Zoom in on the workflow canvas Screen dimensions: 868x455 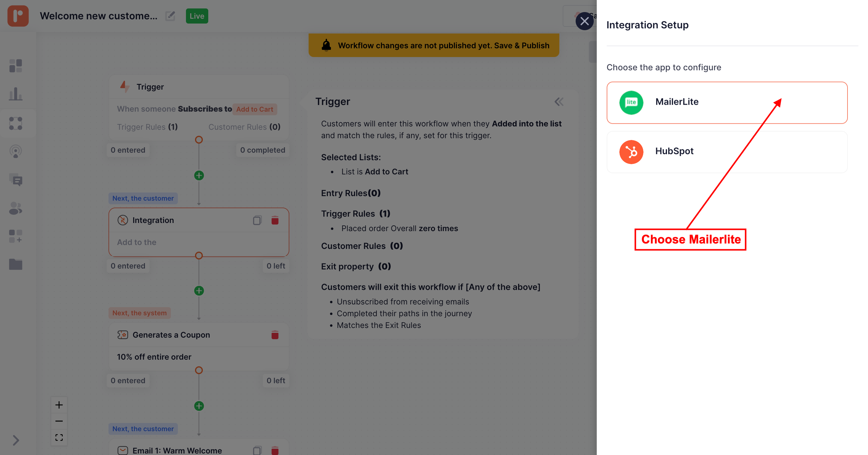tap(59, 405)
